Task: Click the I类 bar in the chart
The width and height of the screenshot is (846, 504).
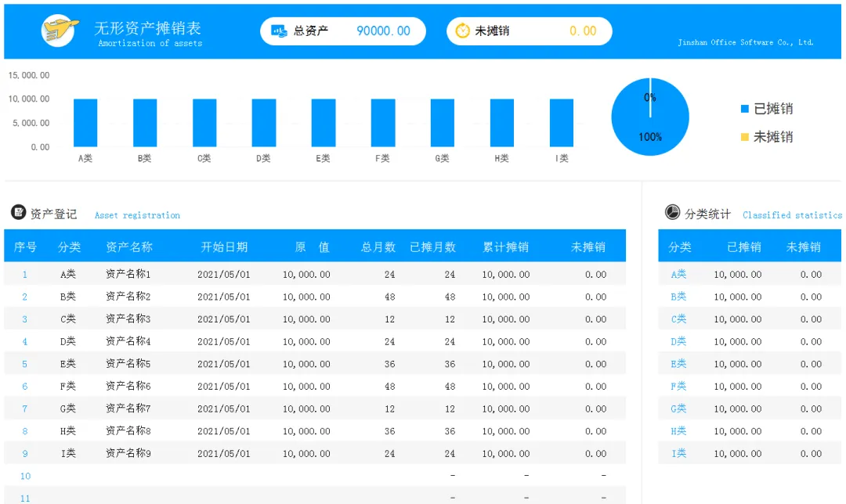Action: coord(561,122)
